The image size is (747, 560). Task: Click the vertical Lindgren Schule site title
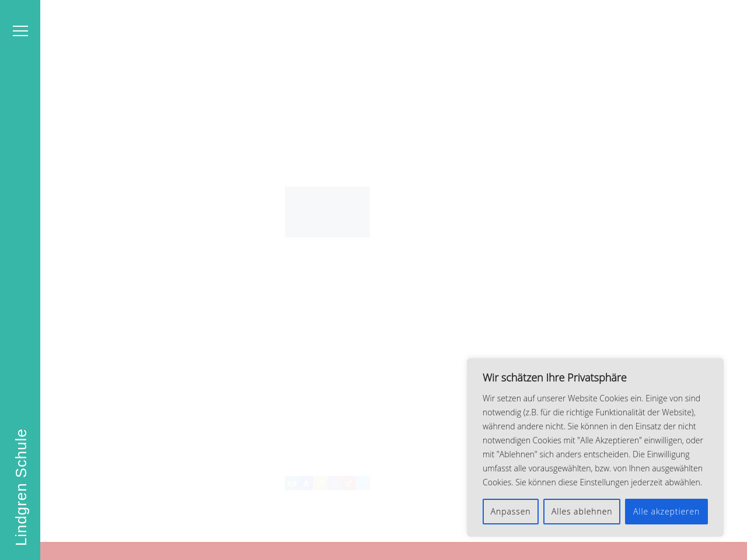click(x=21, y=487)
